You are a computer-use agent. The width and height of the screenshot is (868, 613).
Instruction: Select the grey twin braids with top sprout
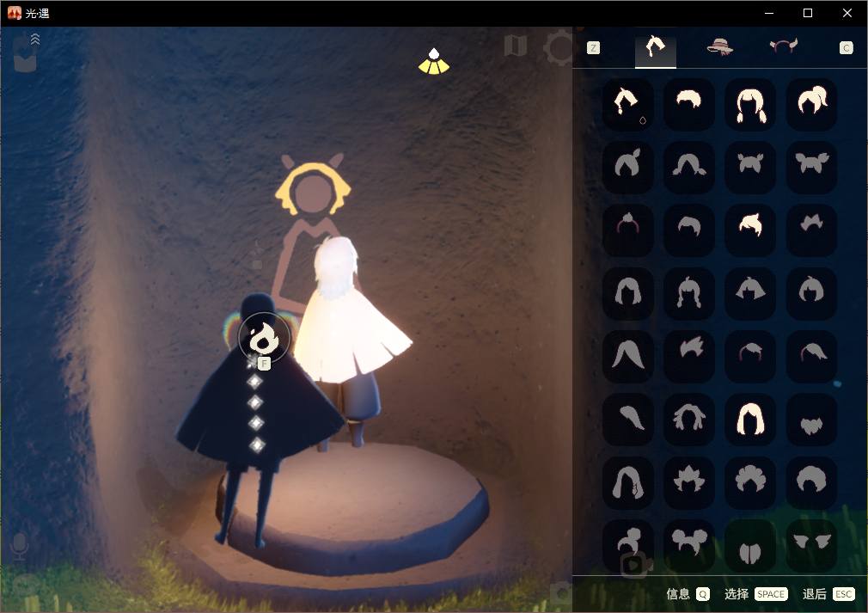pos(688,293)
